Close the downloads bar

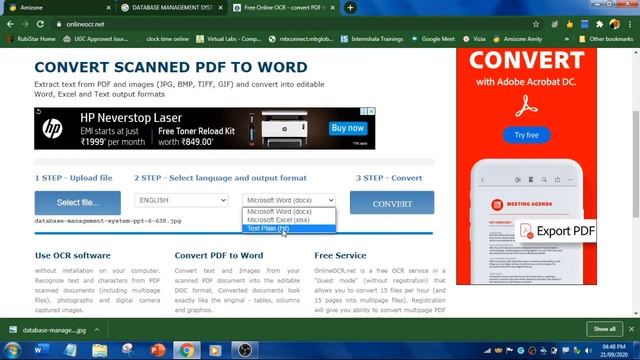(x=631, y=329)
